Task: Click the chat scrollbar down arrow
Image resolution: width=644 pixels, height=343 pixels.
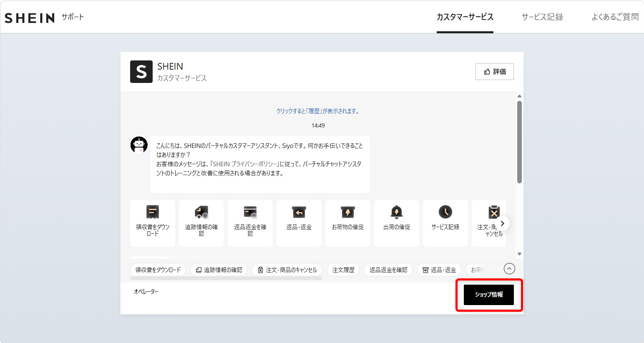Action: click(519, 254)
